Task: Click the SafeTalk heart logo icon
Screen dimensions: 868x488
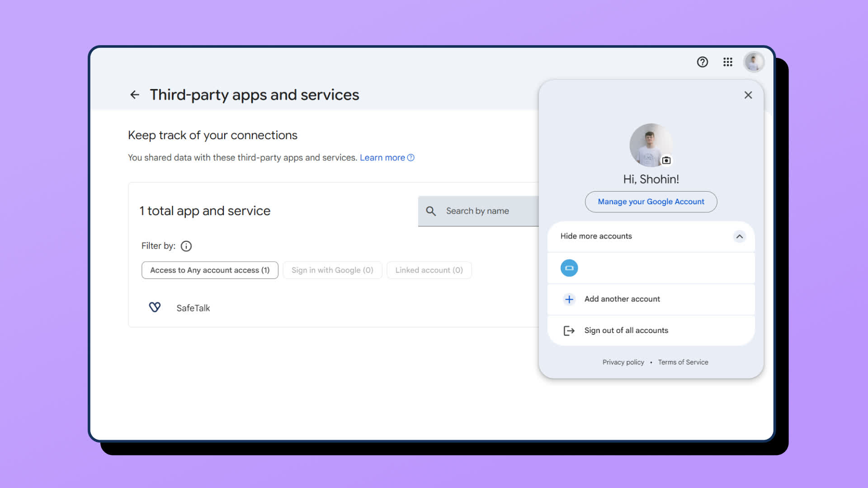Action: (x=155, y=308)
